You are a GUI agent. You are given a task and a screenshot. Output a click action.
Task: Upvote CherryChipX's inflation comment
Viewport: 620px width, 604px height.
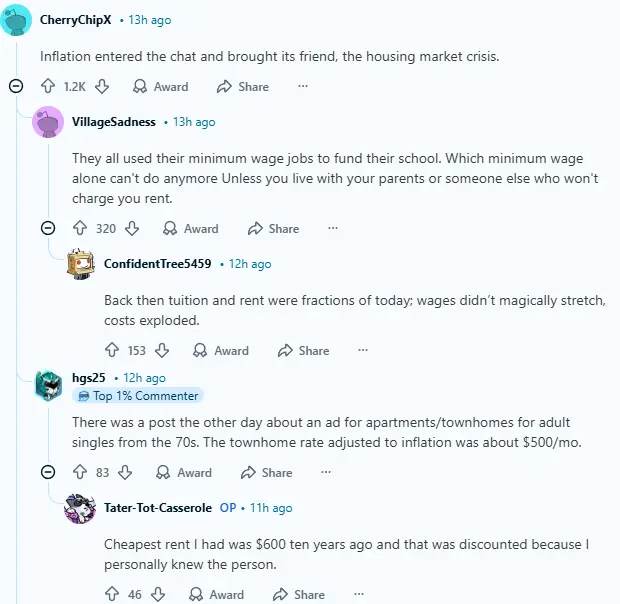tap(47, 87)
